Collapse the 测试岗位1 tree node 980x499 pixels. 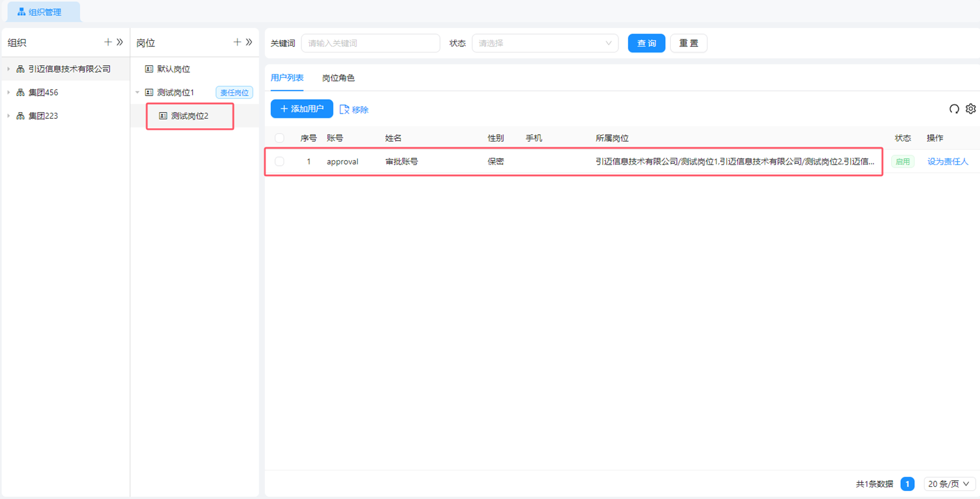click(x=138, y=93)
